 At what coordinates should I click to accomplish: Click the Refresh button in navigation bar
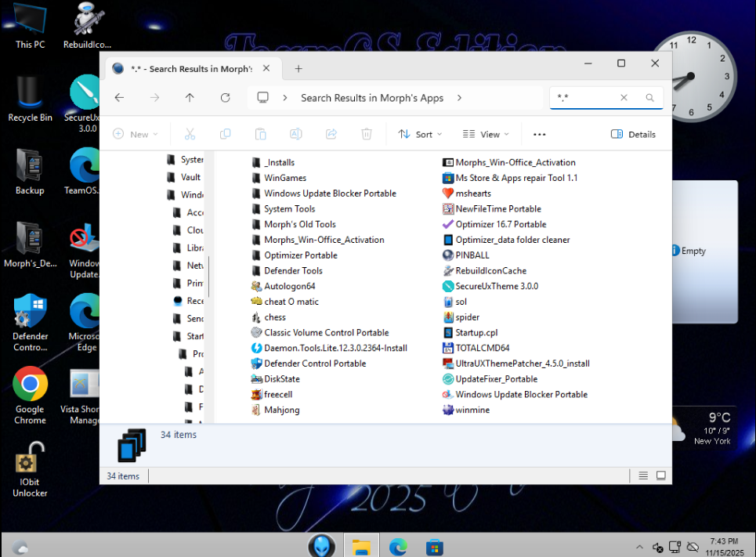pos(225,98)
